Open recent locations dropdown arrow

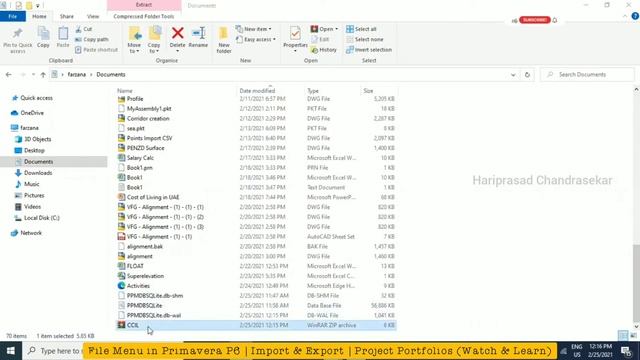coord(33,75)
